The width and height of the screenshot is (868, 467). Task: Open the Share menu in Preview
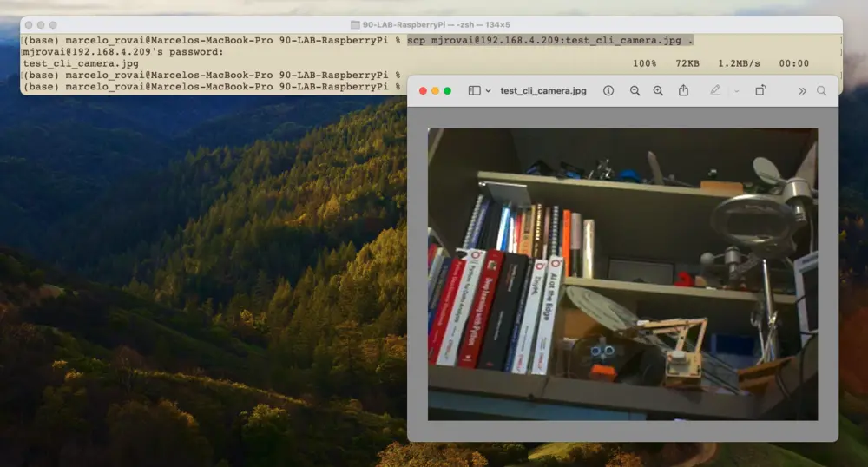pos(683,90)
